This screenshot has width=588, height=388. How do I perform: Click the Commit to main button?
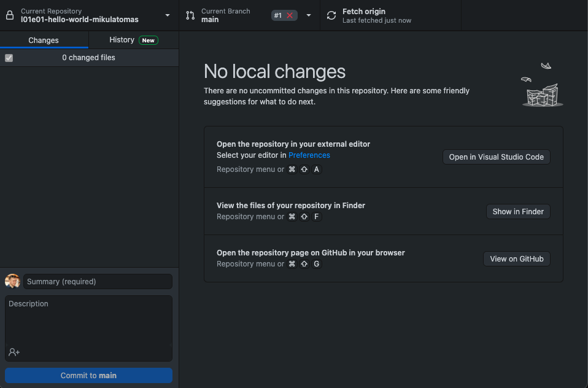pyautogui.click(x=88, y=375)
